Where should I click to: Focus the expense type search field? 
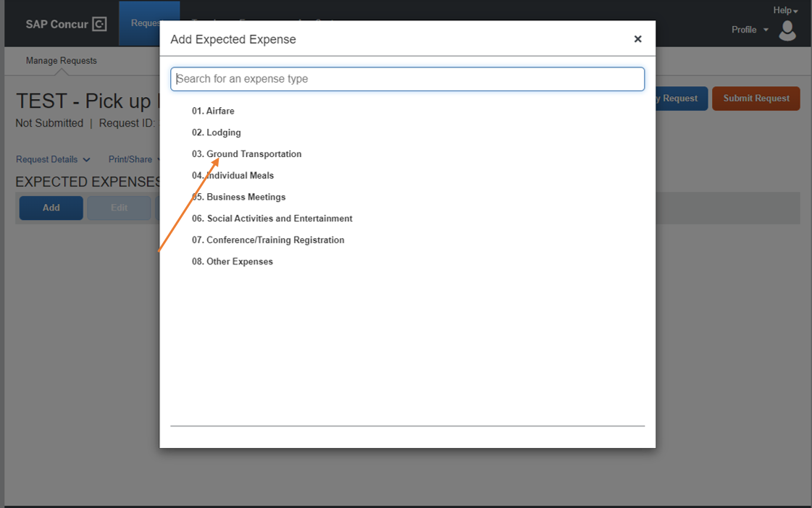[408, 79]
